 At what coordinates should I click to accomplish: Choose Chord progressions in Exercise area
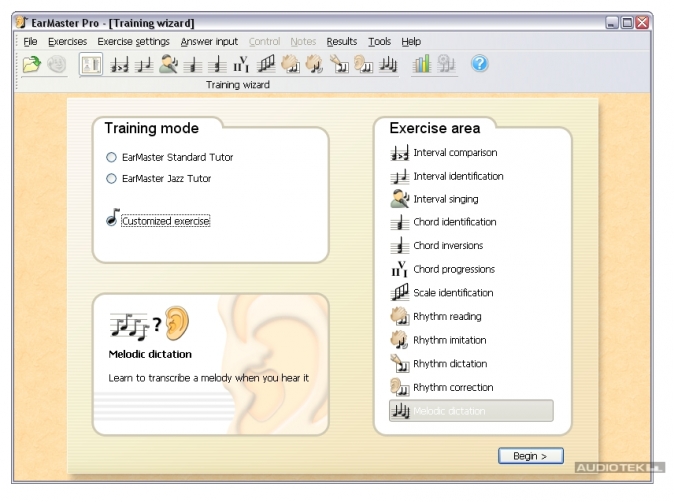442,269
